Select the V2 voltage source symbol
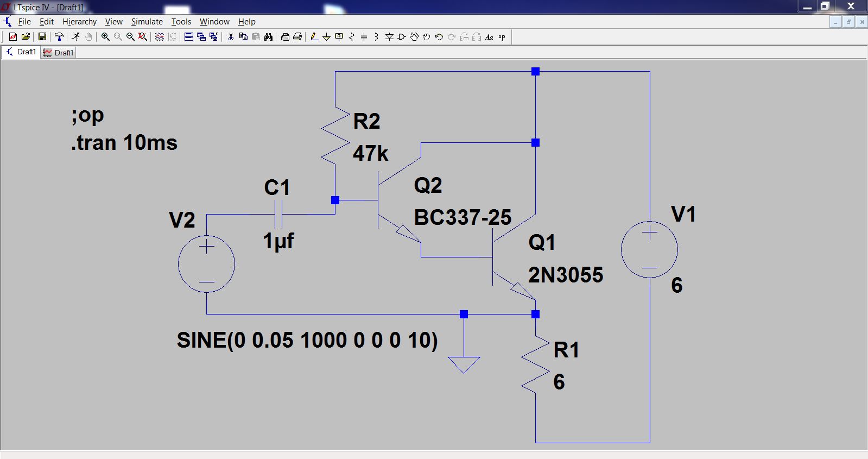The height and width of the screenshot is (459, 868). tap(206, 264)
